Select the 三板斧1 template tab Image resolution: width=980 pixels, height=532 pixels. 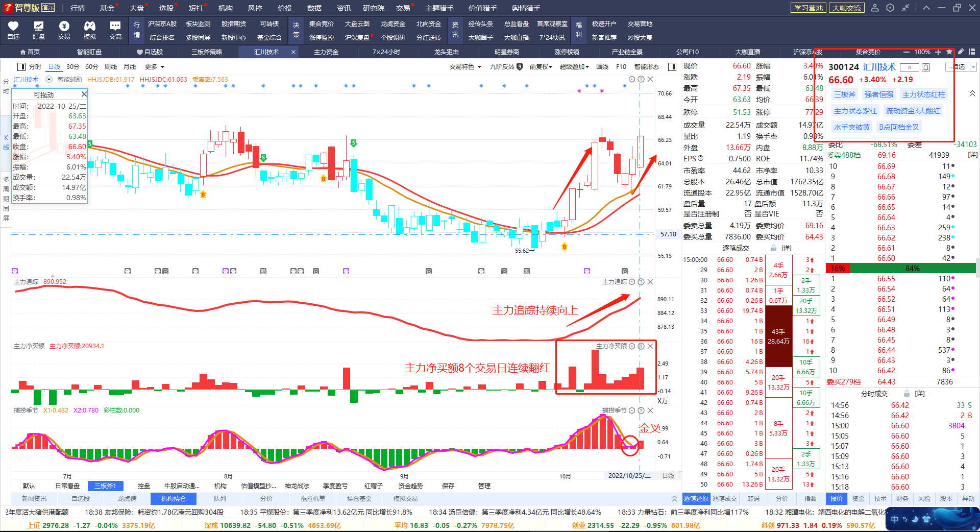coord(105,486)
